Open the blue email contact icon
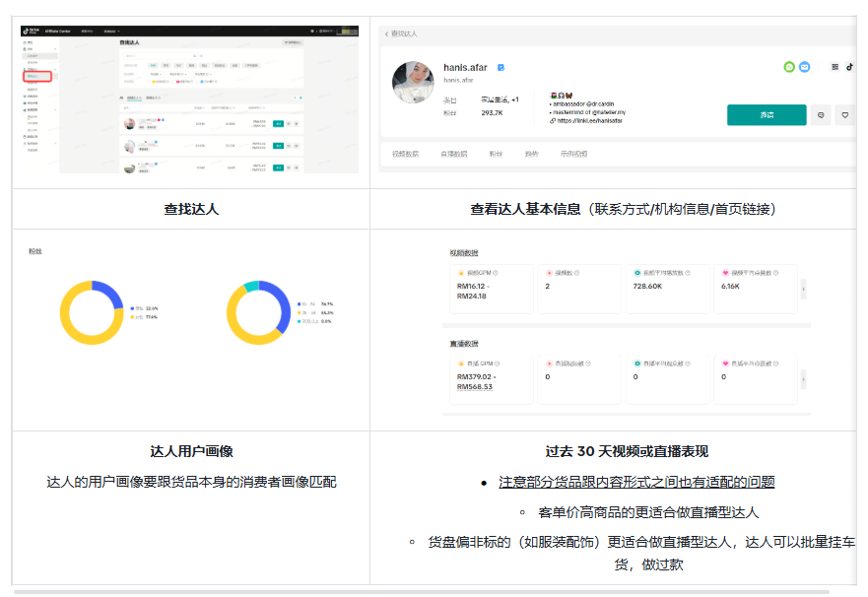Screen dimensions: 868x597 pos(804,66)
